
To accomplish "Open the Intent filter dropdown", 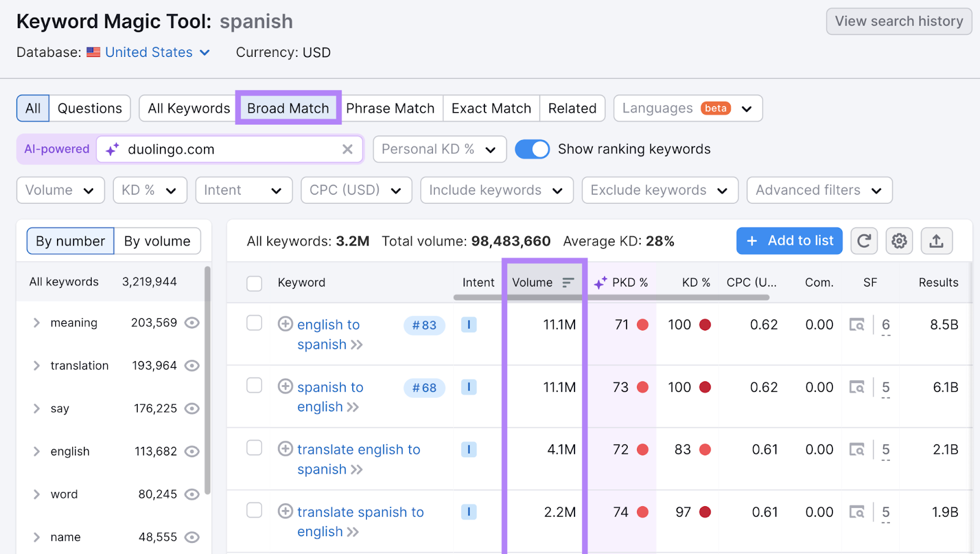I will pos(243,190).
